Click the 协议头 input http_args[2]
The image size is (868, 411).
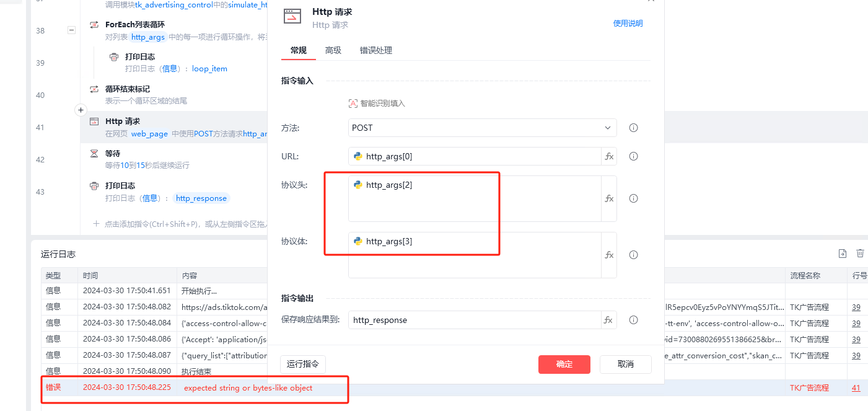(x=475, y=198)
